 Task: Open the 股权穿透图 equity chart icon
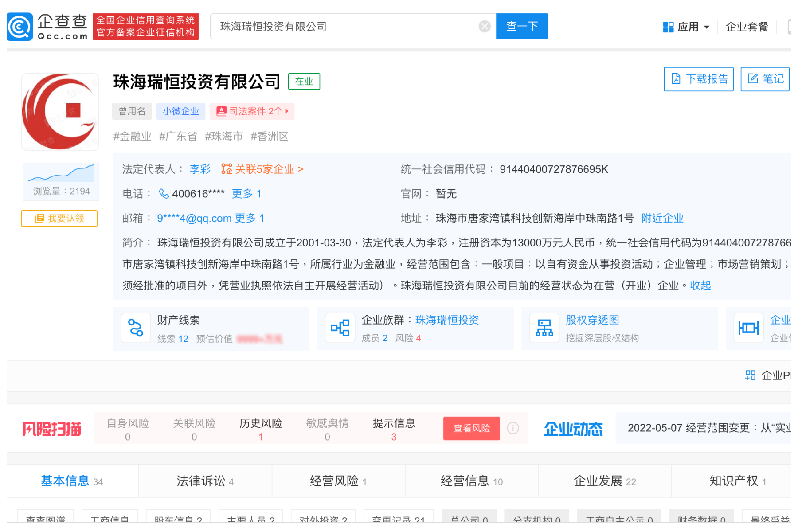click(x=544, y=328)
